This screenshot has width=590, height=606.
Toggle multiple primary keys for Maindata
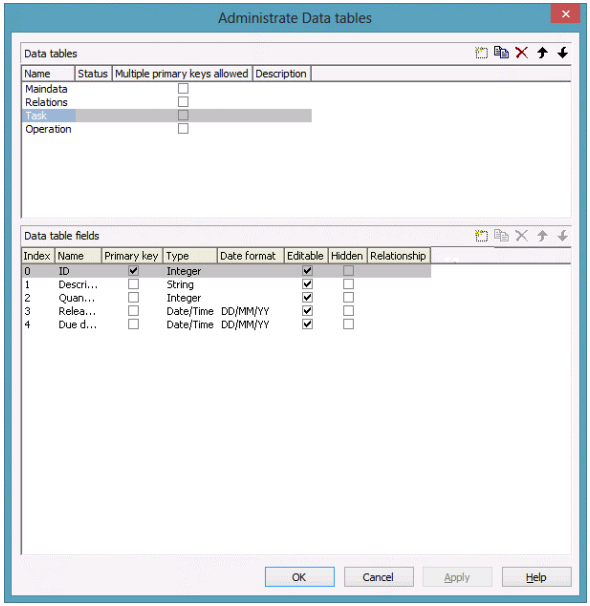coord(183,89)
